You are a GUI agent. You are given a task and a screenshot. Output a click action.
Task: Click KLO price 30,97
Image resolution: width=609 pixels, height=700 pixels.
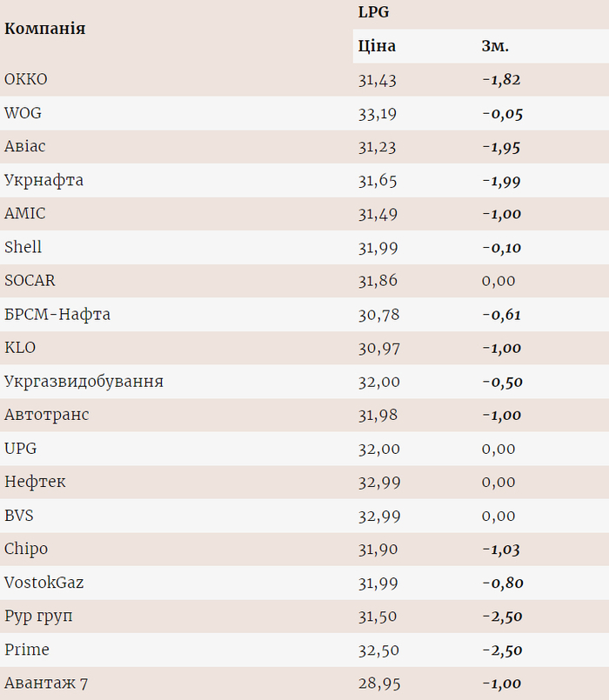[378, 348]
